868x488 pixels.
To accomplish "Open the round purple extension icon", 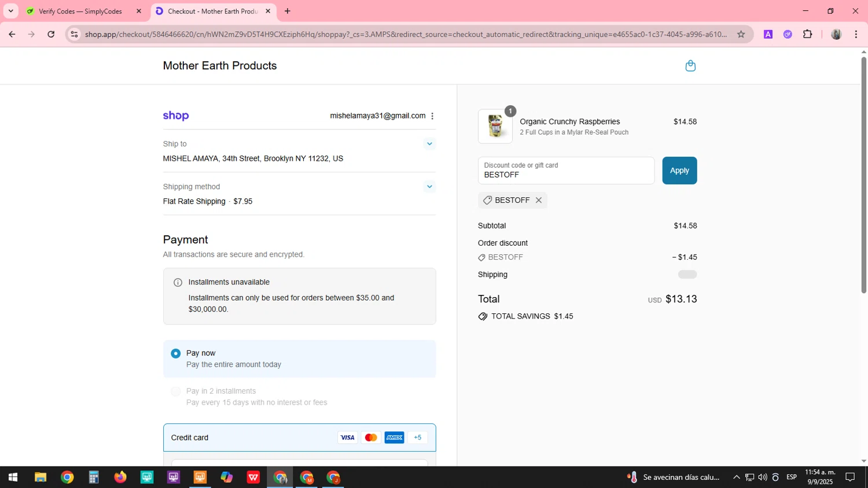I will 788,34.
